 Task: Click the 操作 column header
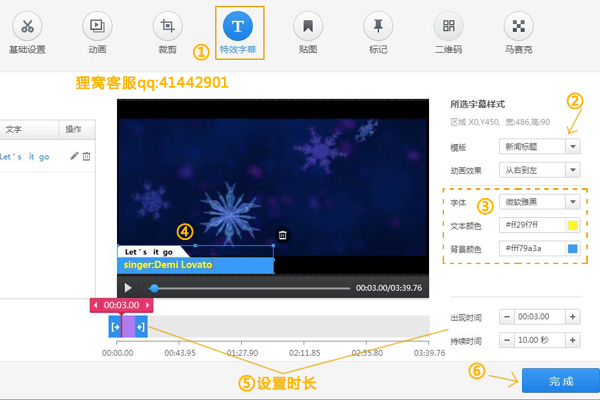point(73,129)
